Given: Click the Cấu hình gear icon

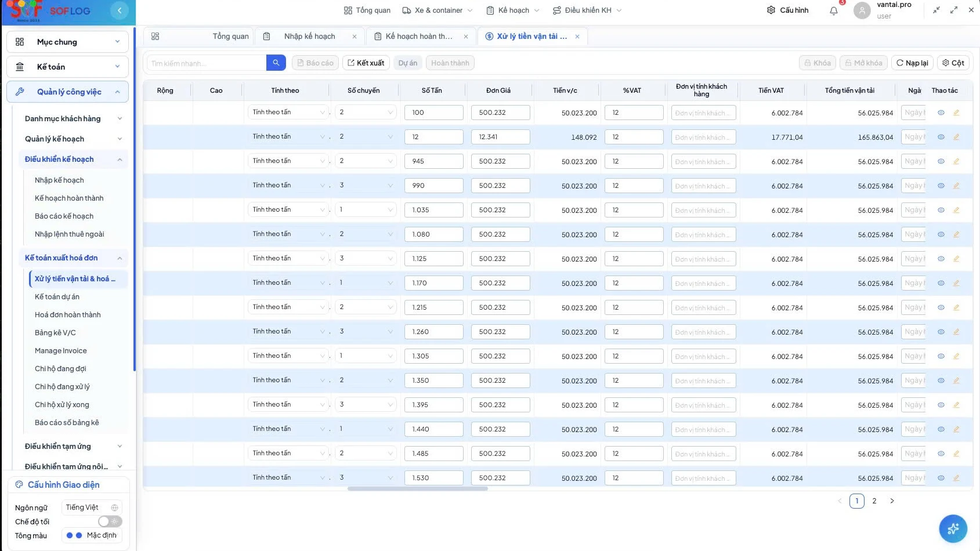Looking at the screenshot, I should point(771,10).
